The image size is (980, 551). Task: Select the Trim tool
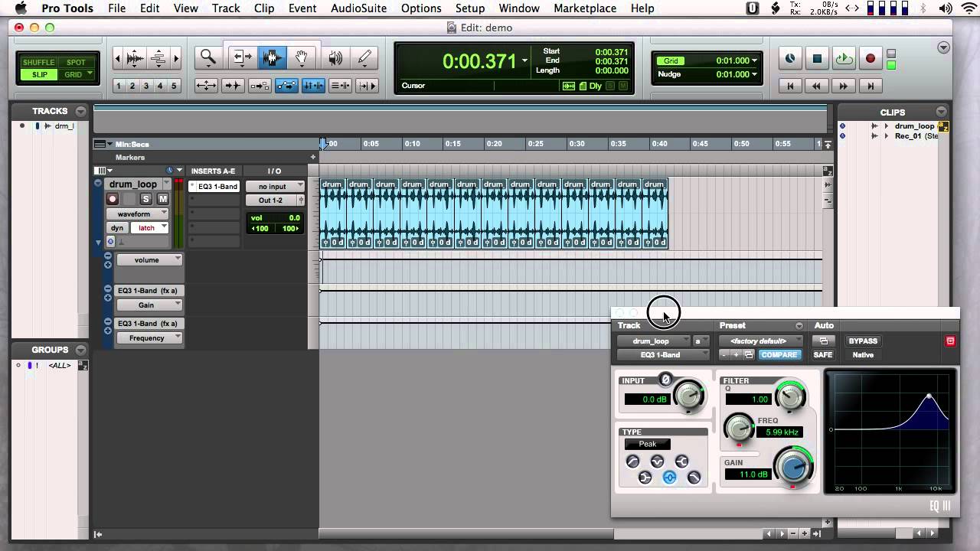coord(242,57)
